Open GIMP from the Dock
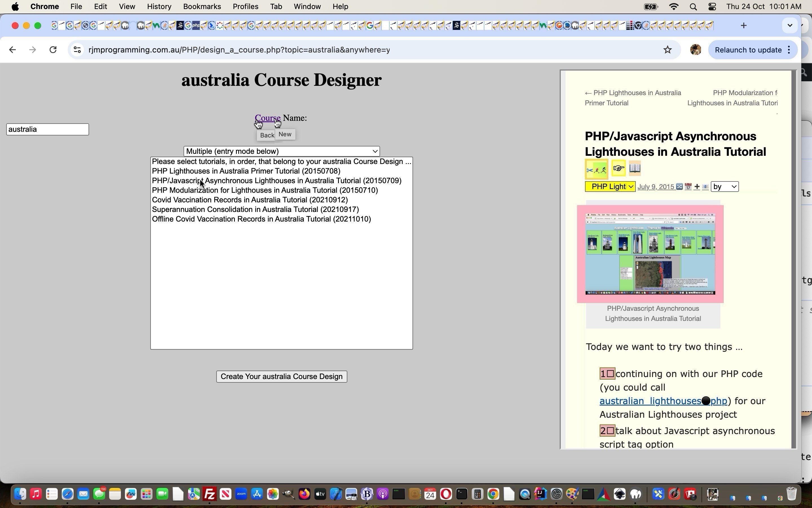 288,494
